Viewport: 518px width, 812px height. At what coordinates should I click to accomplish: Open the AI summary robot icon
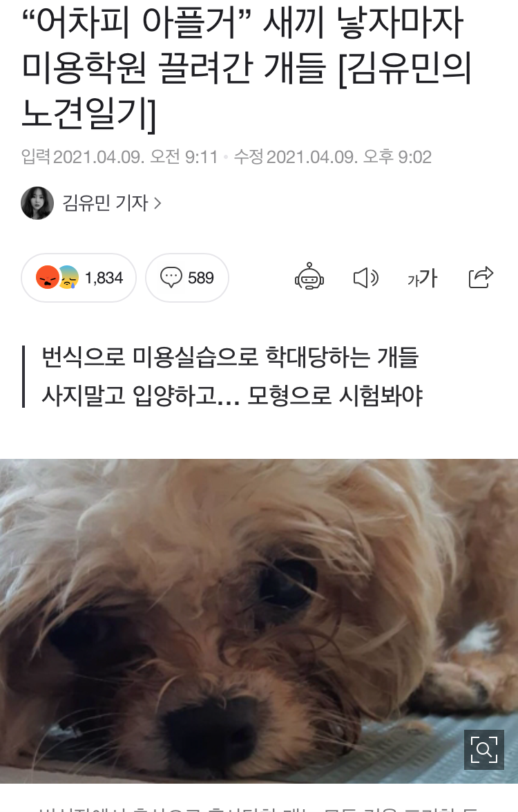[x=309, y=276]
